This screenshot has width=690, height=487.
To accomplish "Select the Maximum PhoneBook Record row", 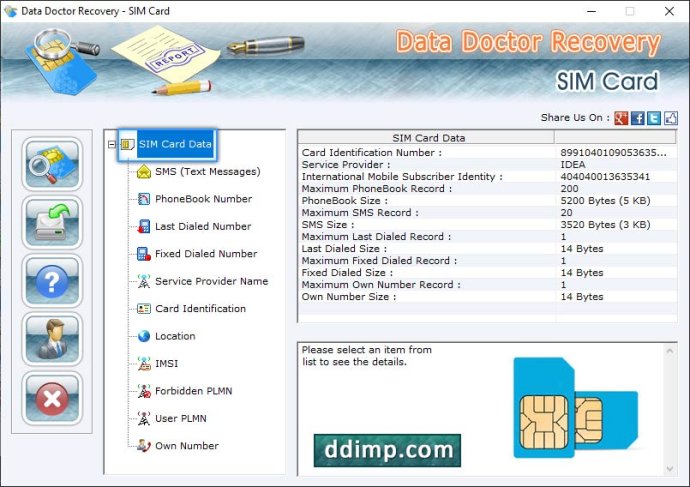I will [487, 189].
